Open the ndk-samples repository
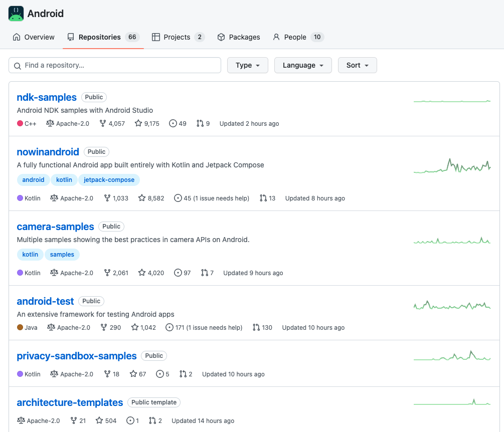This screenshot has width=504, height=432. coord(47,97)
